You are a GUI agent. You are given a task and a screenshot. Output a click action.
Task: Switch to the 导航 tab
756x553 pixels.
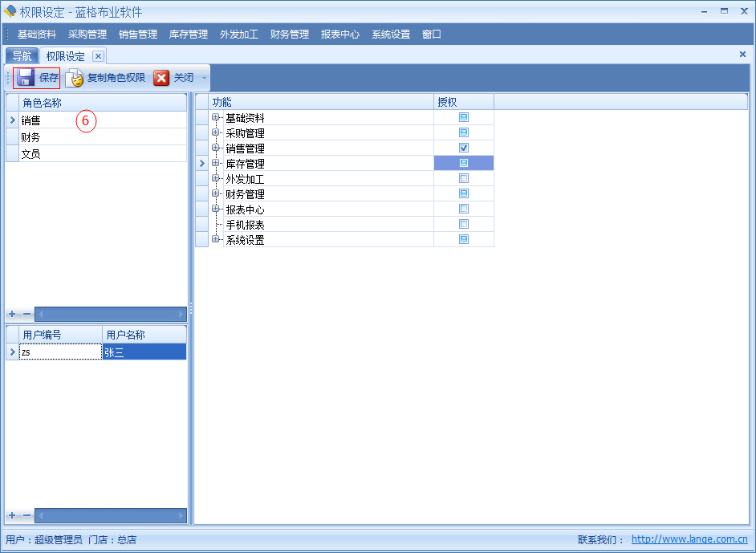pyautogui.click(x=22, y=56)
